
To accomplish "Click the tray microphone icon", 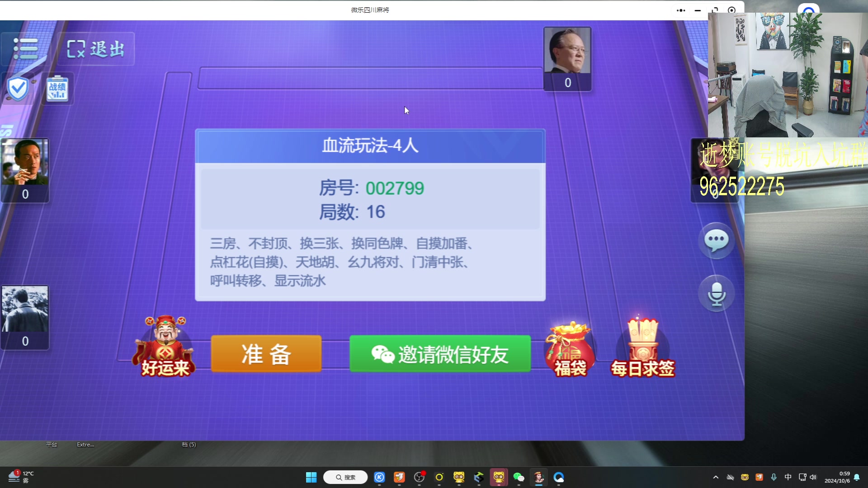I will 774,477.
